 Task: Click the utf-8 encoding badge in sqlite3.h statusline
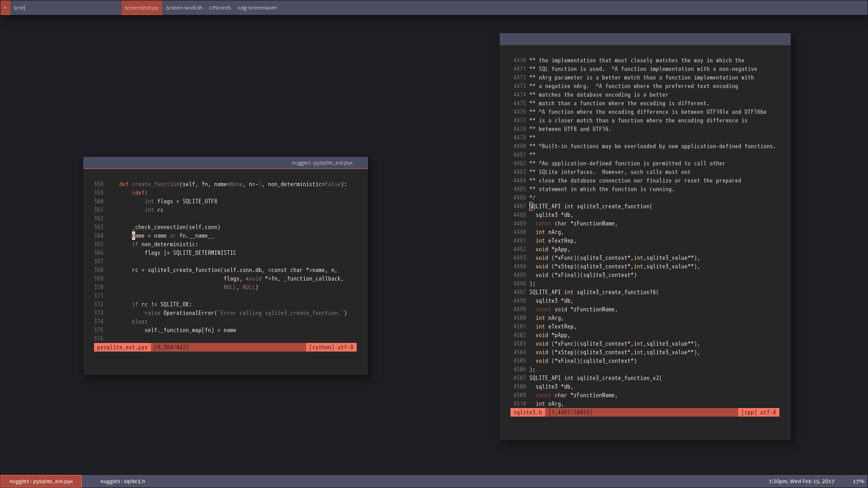point(769,412)
